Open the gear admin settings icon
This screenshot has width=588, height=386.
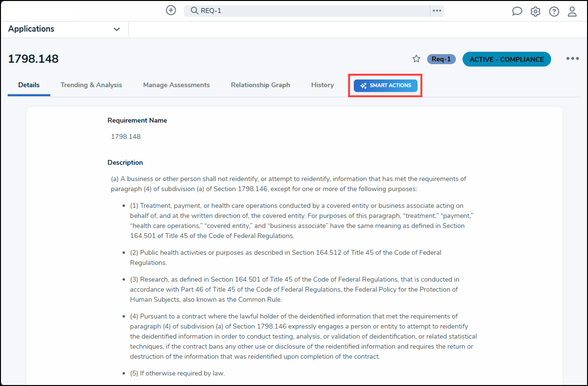point(535,11)
